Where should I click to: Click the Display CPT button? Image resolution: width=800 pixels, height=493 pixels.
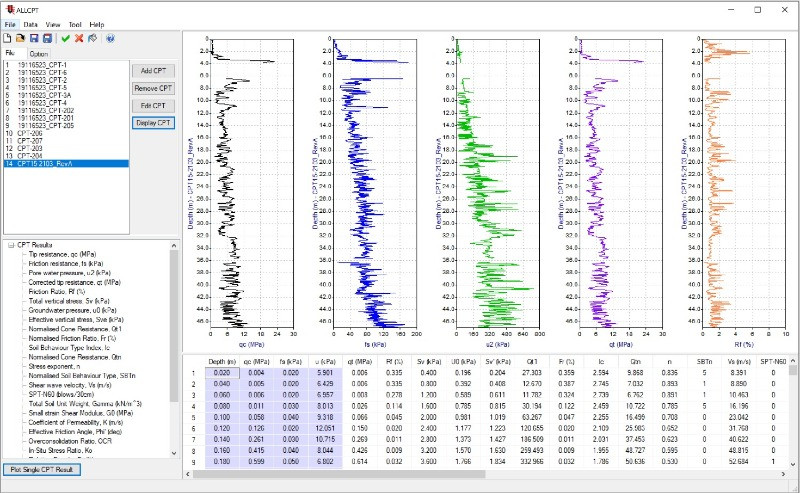point(153,123)
